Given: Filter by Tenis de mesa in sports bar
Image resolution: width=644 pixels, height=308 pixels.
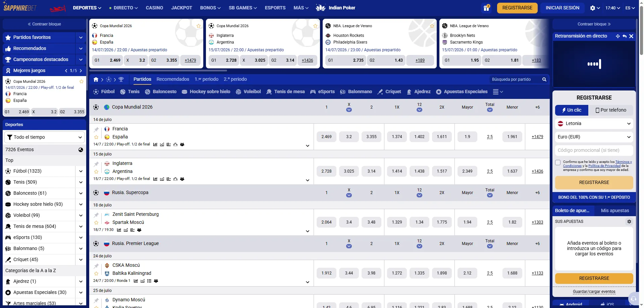Looking at the screenshot, I should point(285,91).
